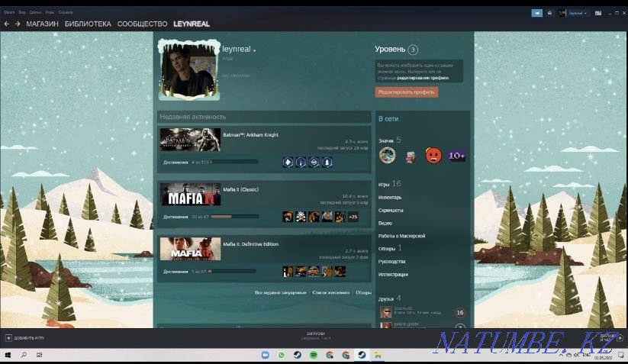Viewport: 628px width, 364px height.
Task: Open the Друзья 4 friends link
Action: coord(390,298)
